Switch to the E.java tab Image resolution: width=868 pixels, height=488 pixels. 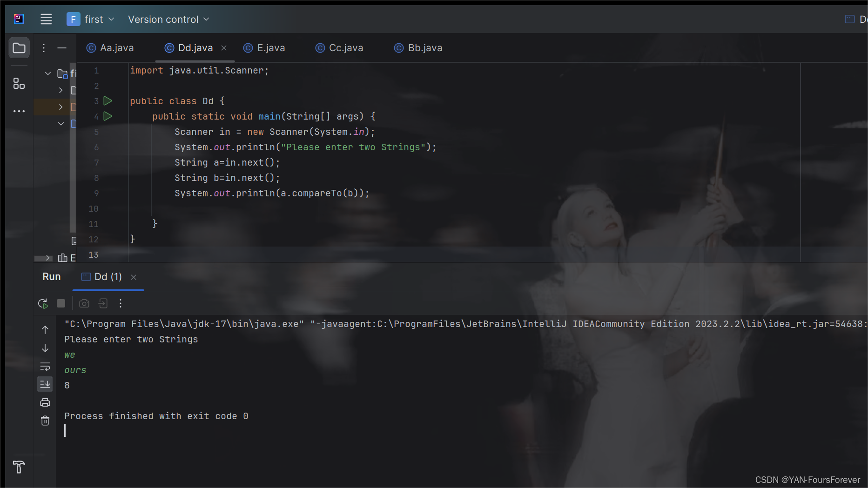coord(271,47)
